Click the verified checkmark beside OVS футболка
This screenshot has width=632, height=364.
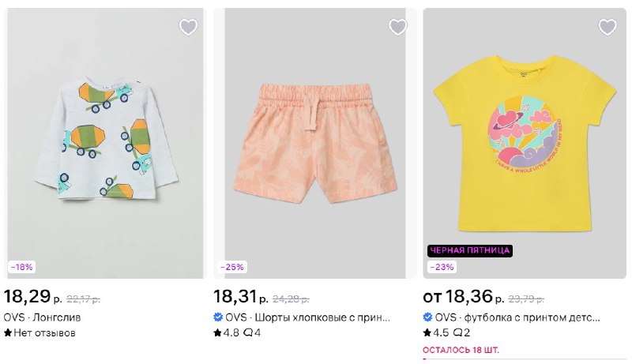(x=427, y=317)
